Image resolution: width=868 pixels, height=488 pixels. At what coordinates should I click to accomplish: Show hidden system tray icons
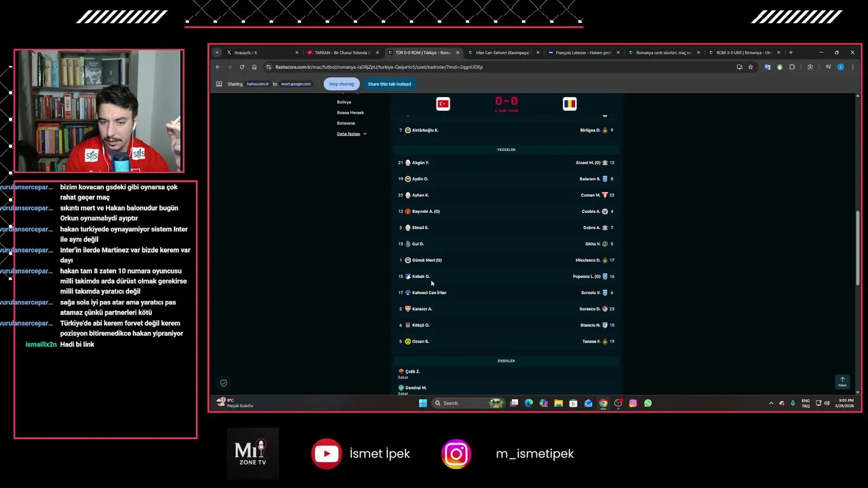[770, 403]
